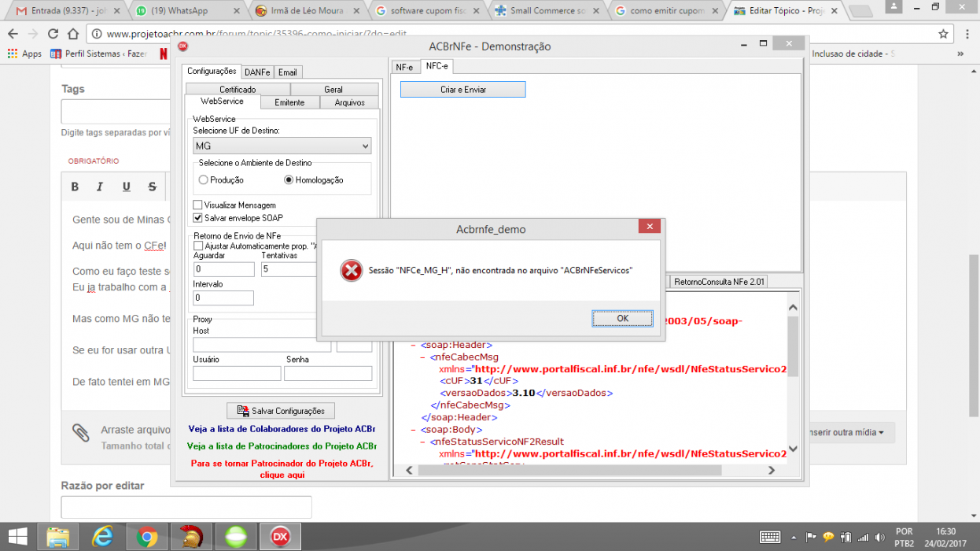The image size is (980, 551).
Task: Bookmark the page with the star icon
Action: [943, 34]
